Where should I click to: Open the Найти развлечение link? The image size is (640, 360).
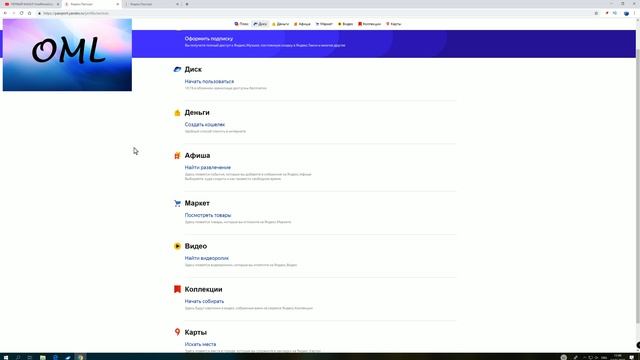coord(207,167)
